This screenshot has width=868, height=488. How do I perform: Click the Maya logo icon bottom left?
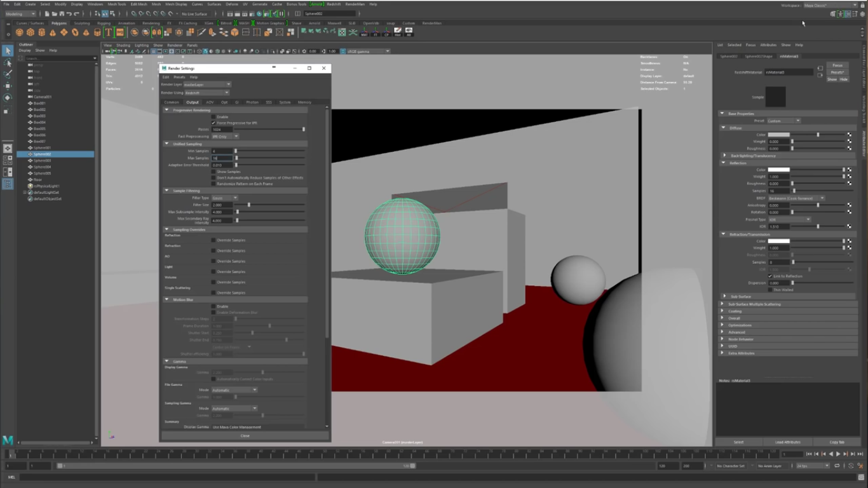tap(8, 440)
